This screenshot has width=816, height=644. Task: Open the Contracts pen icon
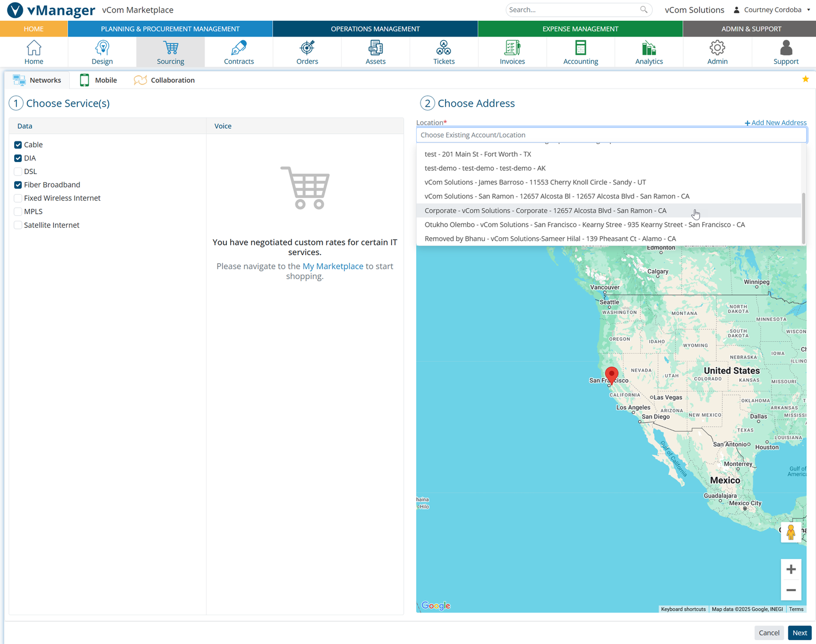tap(239, 48)
